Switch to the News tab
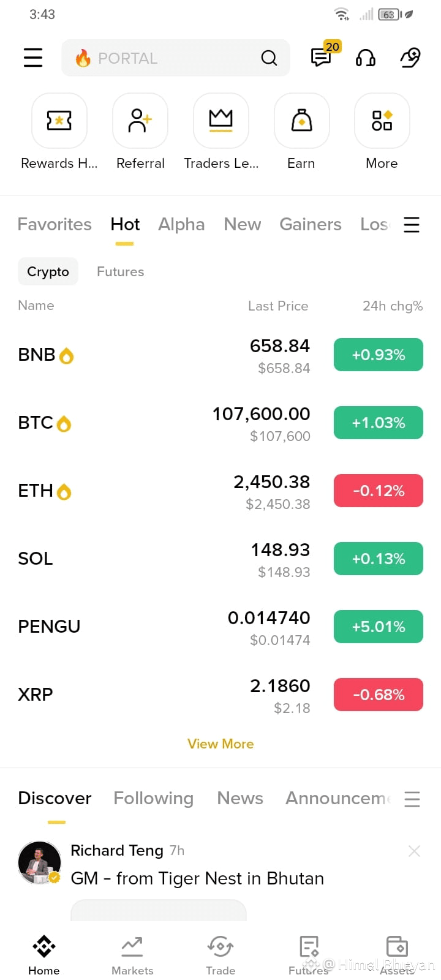This screenshot has height=980, width=441. pos(240,798)
